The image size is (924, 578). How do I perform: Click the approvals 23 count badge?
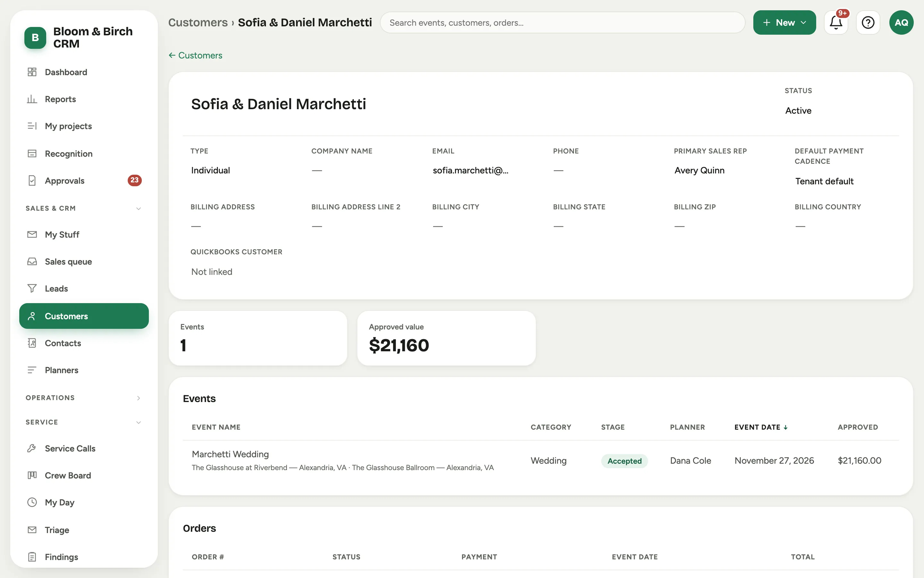pyautogui.click(x=134, y=180)
